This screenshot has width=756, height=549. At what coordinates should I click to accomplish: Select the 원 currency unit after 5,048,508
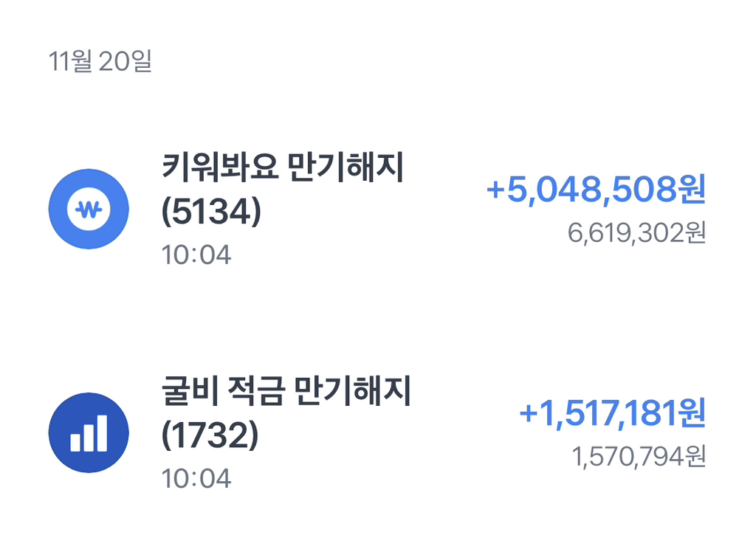tap(692, 190)
